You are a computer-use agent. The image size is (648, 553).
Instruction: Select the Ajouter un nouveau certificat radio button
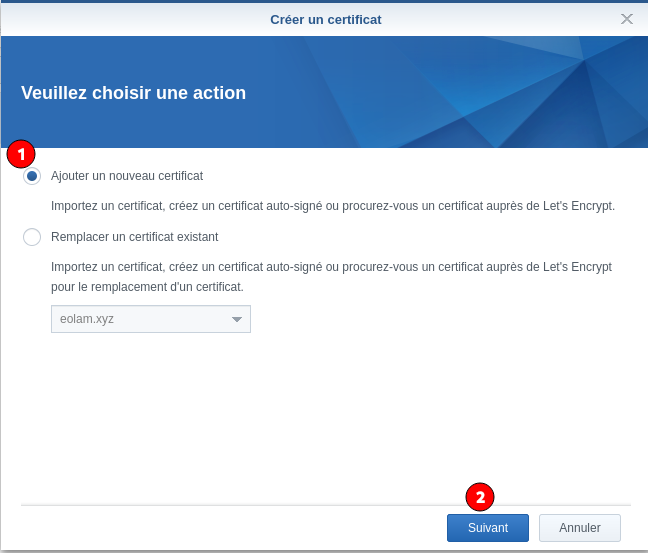pos(32,176)
